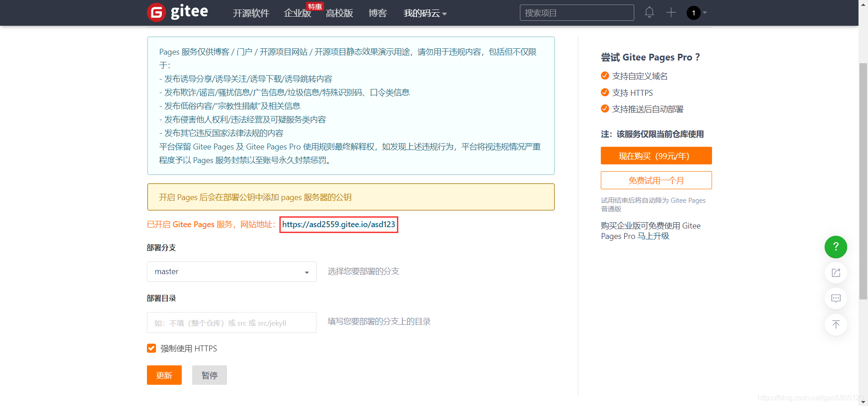Click the share external link floating icon
The width and height of the screenshot is (868, 406).
pos(835,273)
